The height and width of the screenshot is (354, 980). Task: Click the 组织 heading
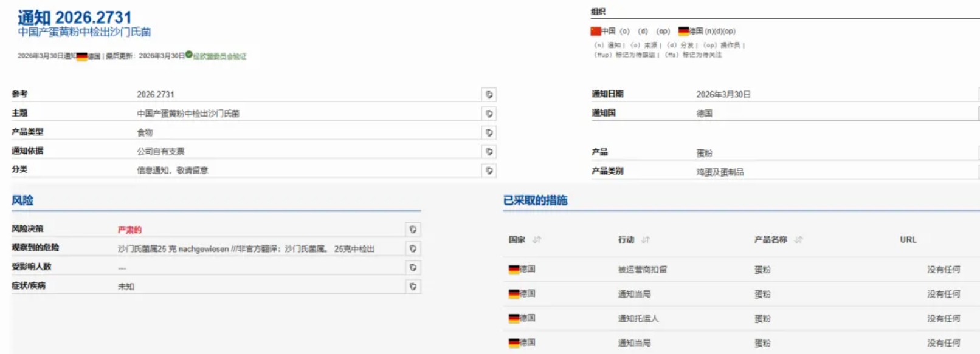[x=598, y=12]
